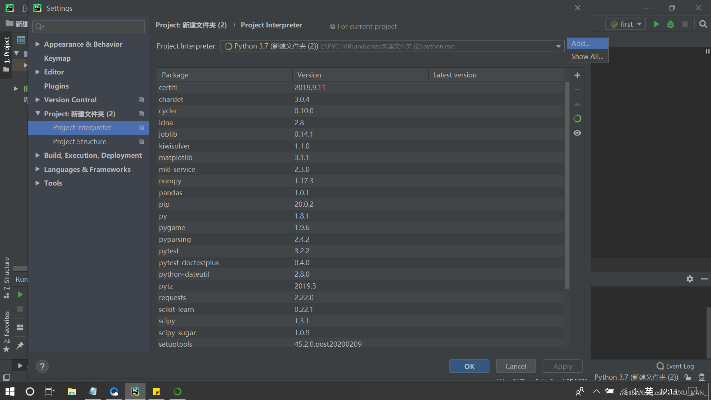Collapse the Project settings section
Viewport: 711px width, 400px height.
(38, 114)
